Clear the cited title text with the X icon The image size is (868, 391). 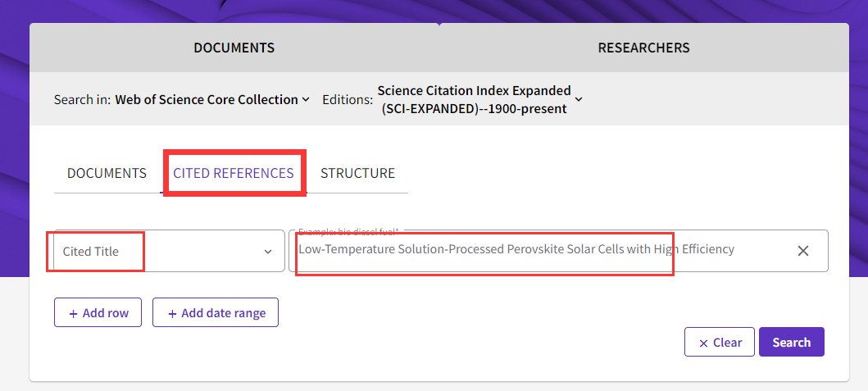coord(803,251)
